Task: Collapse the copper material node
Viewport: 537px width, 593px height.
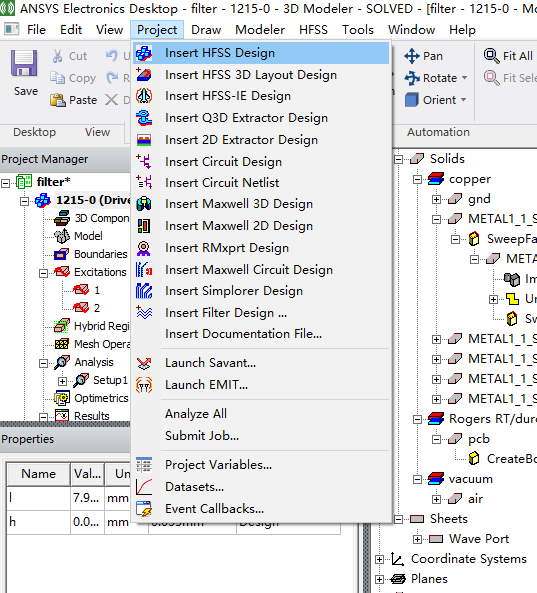Action: 417,180
